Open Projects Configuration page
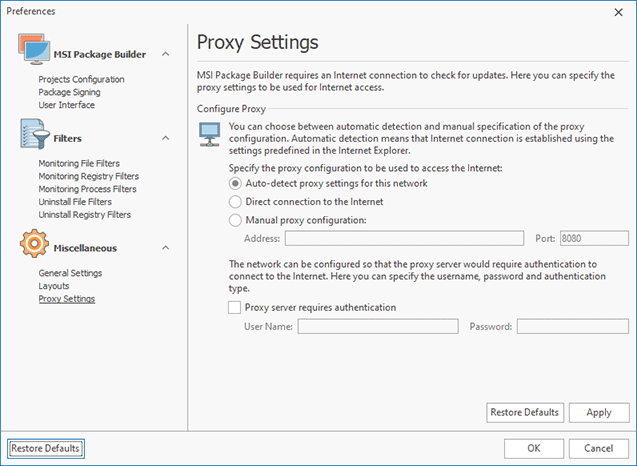Image resolution: width=637 pixels, height=466 pixels. point(82,79)
